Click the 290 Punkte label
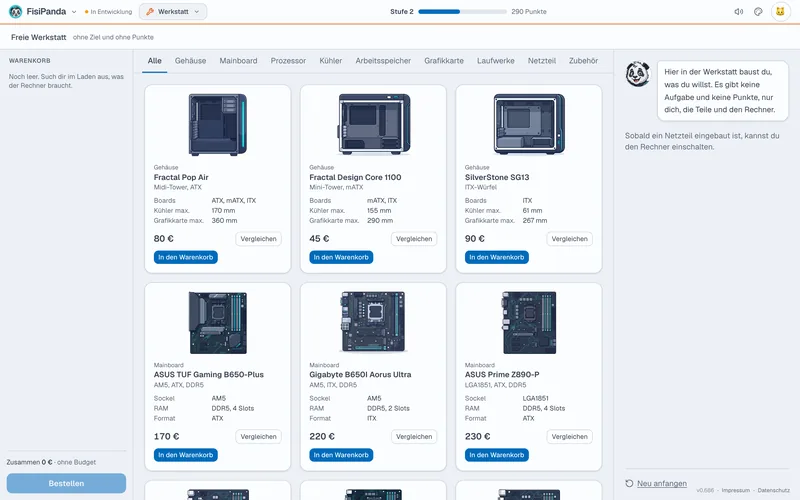 (529, 11)
